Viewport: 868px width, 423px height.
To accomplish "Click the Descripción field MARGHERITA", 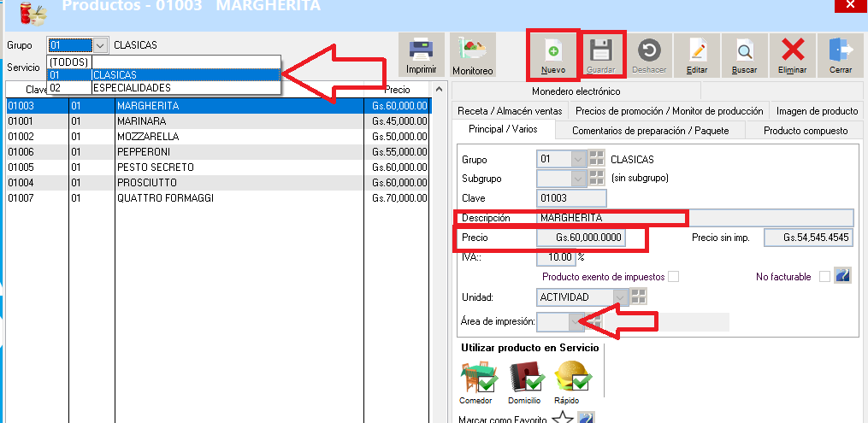I will coord(694,218).
